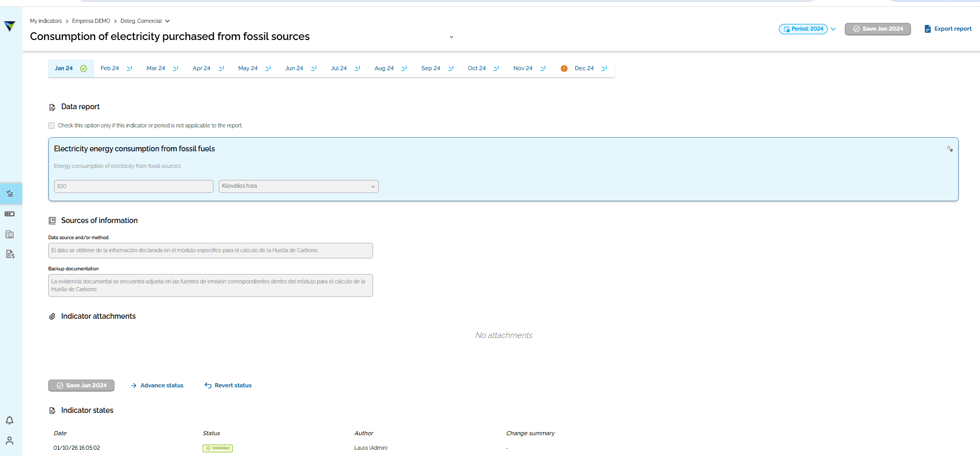Screen dimensions: 980x456
Task: Open the financial document sidebar icon
Action: 10,254
